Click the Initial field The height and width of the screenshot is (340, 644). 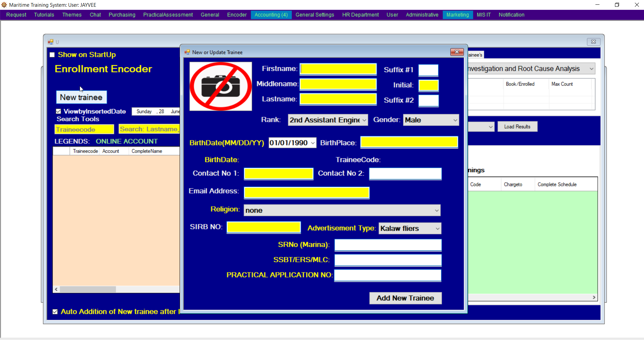click(428, 86)
